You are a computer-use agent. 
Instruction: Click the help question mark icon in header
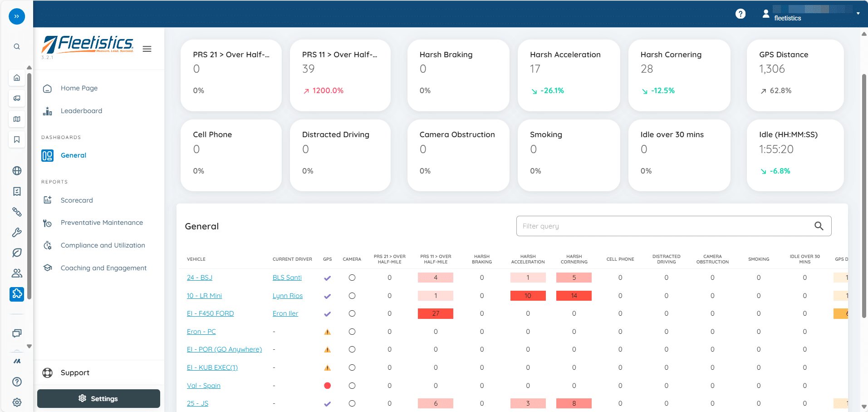[740, 14]
